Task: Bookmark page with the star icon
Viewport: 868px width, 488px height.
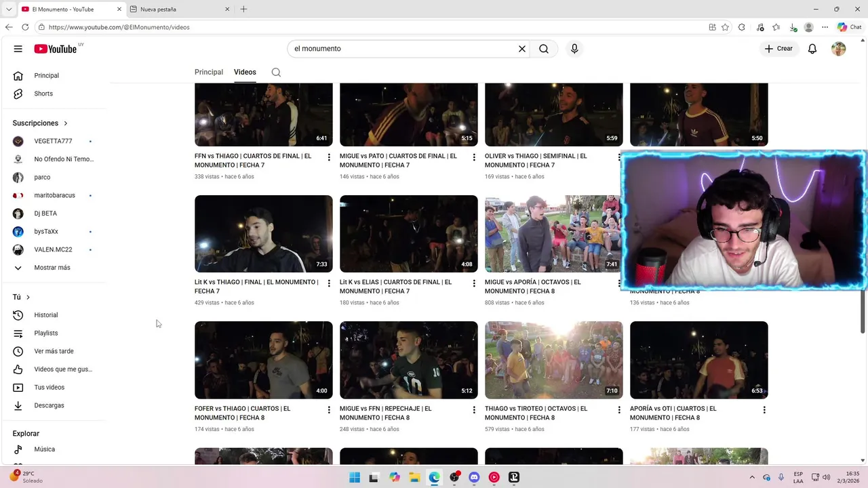Action: [725, 27]
